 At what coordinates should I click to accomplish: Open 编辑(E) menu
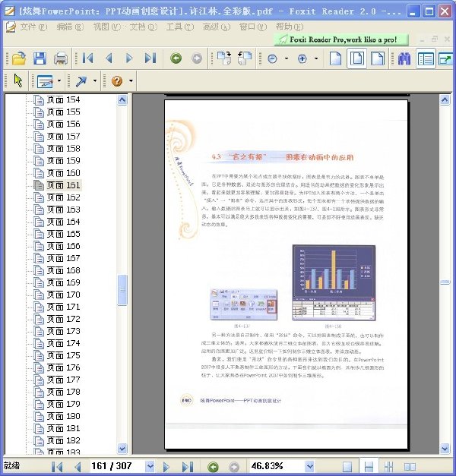click(x=70, y=27)
